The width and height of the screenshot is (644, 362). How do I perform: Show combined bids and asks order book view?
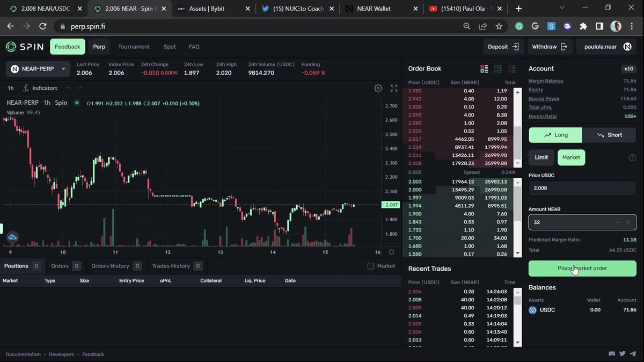pos(484,69)
